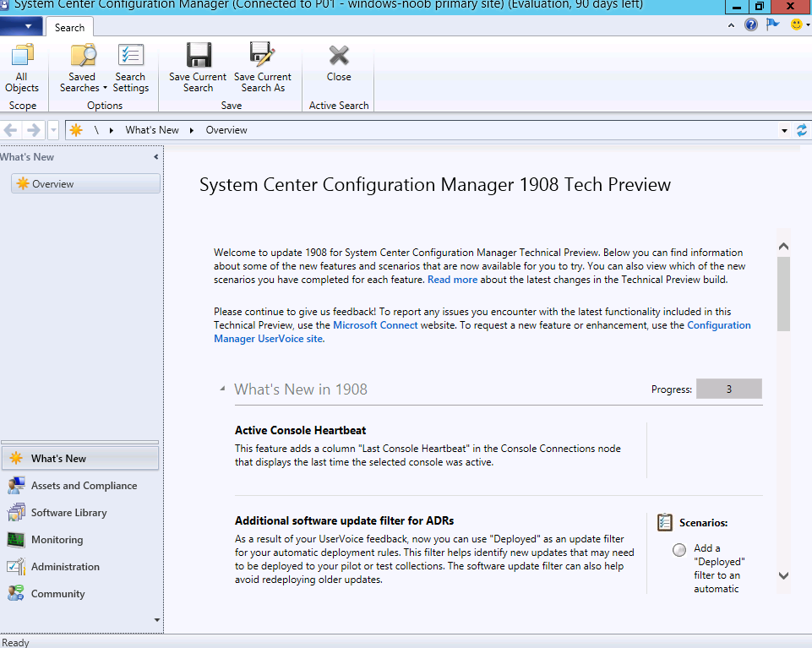Collapse the What's New in 1908 section
The image size is (812, 648).
(223, 389)
